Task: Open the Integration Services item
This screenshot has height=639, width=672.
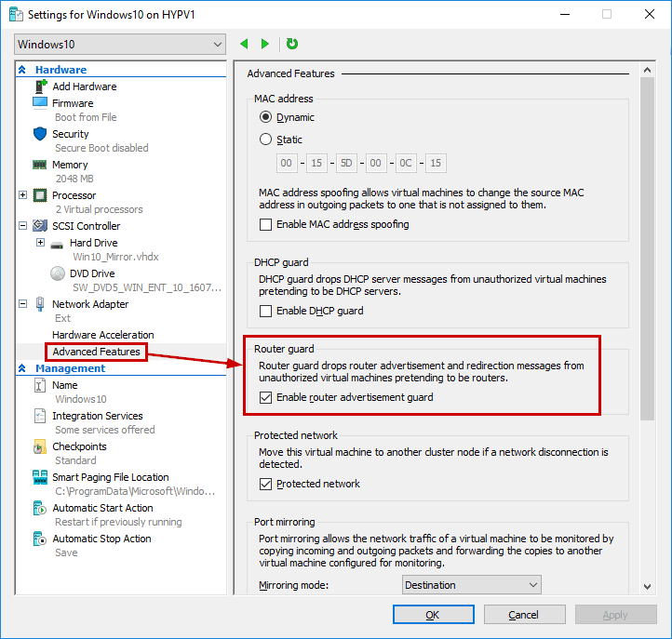Action: (x=98, y=416)
